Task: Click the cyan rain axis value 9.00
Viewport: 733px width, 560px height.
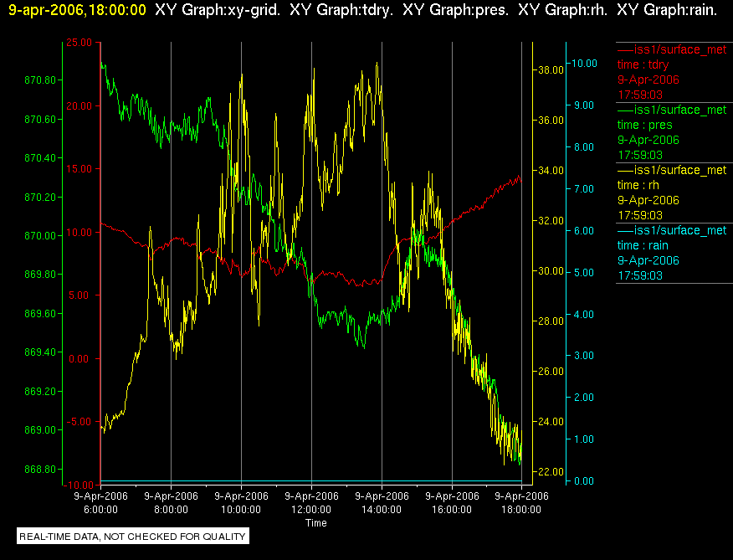Action: (x=583, y=105)
